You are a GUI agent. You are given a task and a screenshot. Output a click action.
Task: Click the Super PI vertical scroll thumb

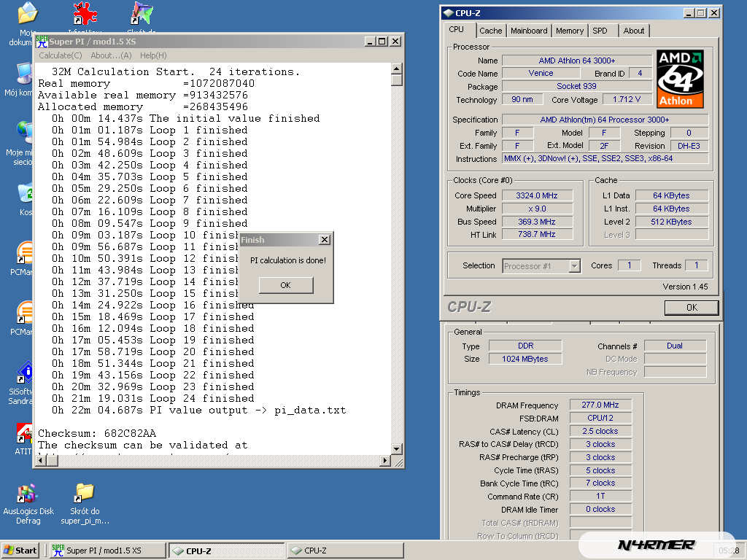click(396, 80)
